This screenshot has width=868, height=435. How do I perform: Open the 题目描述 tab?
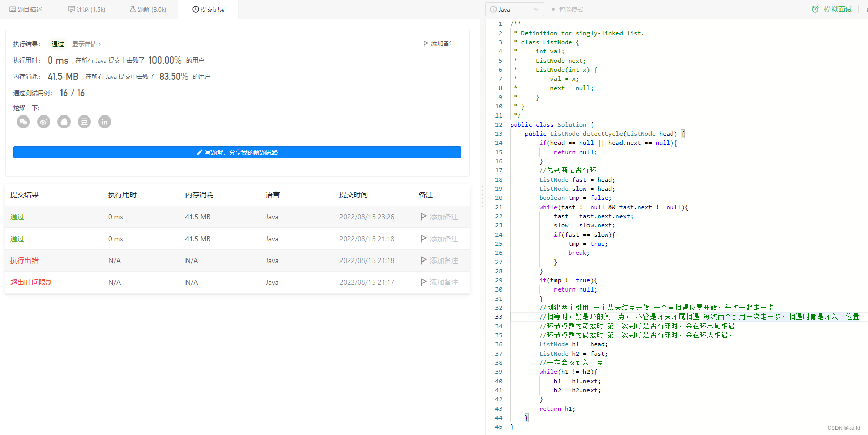(26, 9)
